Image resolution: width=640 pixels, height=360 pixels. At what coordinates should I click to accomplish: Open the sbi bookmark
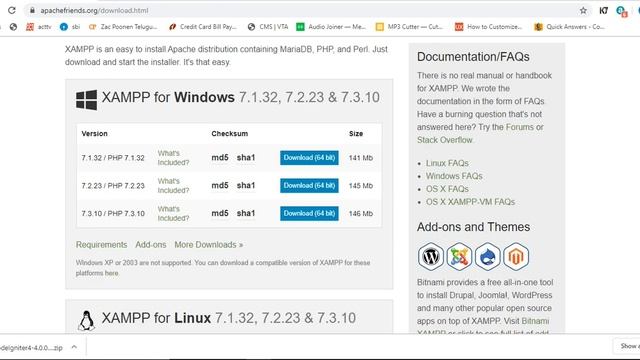70,27
